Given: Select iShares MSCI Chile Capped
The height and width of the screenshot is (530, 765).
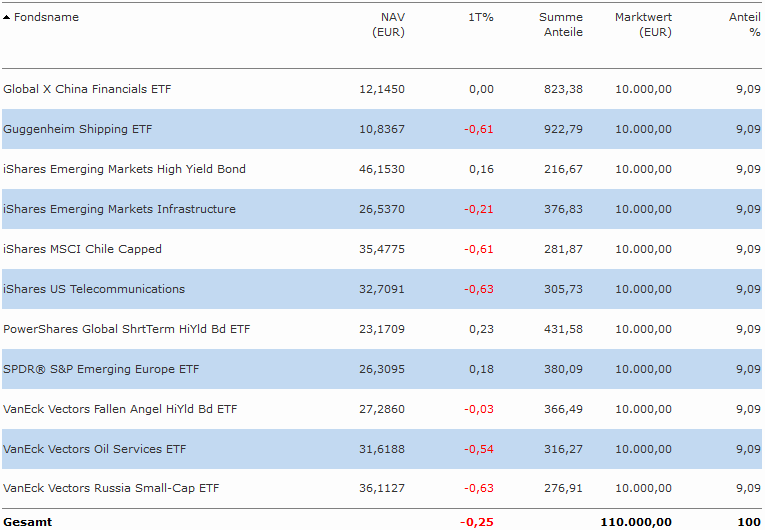Looking at the screenshot, I should tap(82, 249).
